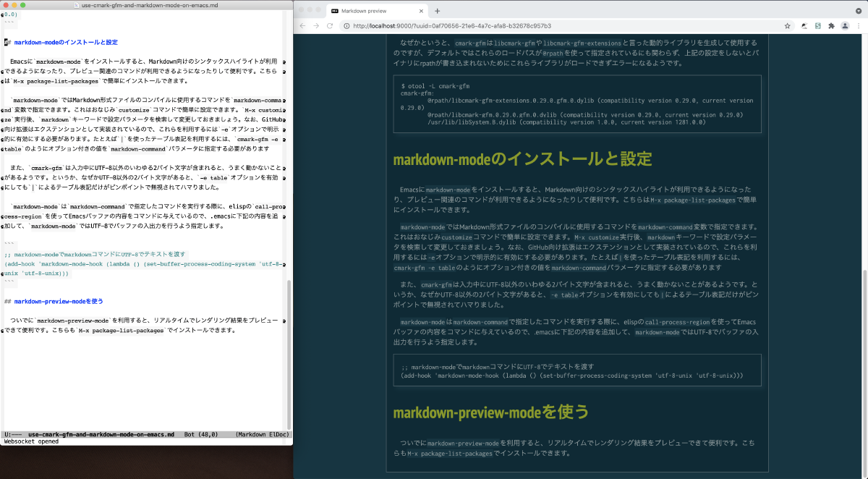The height and width of the screenshot is (479, 868).
Task: Open the green S extension icon
Action: (817, 25)
